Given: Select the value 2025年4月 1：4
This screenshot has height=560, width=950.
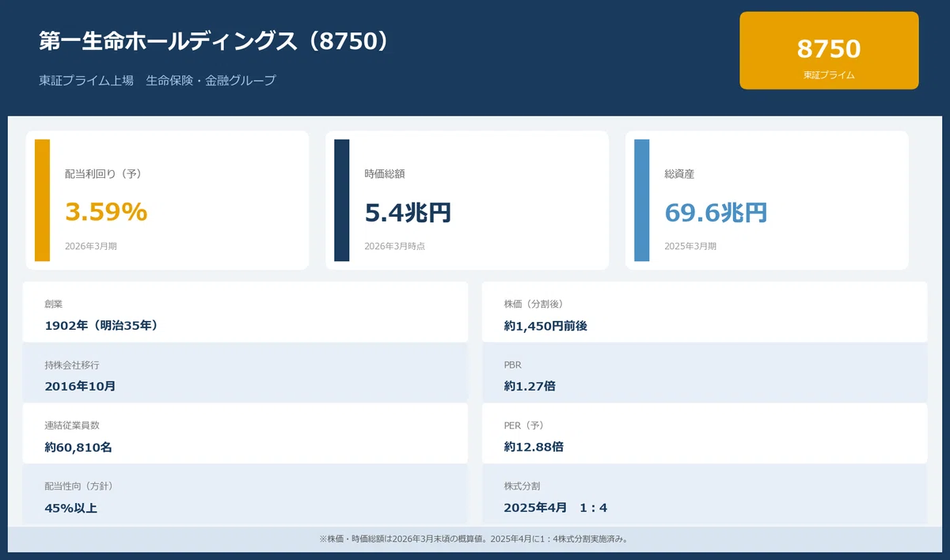Looking at the screenshot, I should (556, 508).
